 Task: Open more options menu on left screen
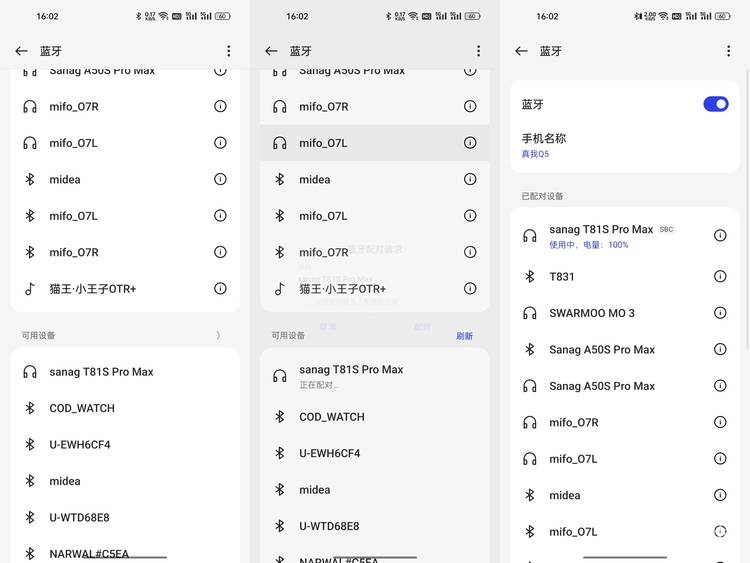(229, 51)
